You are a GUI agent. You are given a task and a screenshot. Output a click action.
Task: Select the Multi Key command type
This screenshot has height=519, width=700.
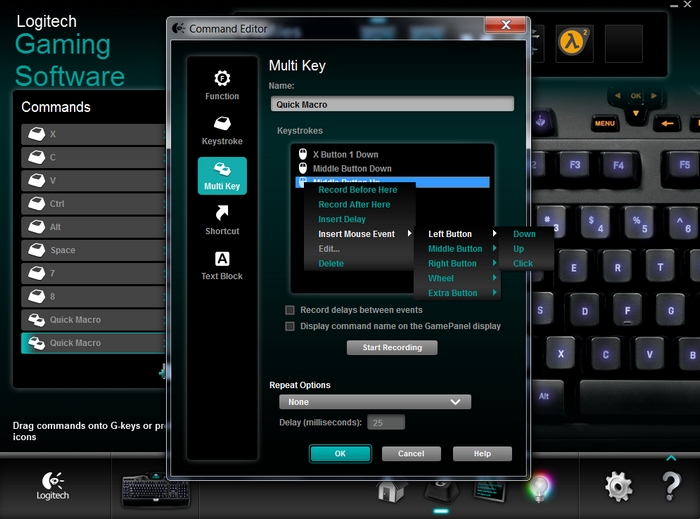pyautogui.click(x=222, y=175)
